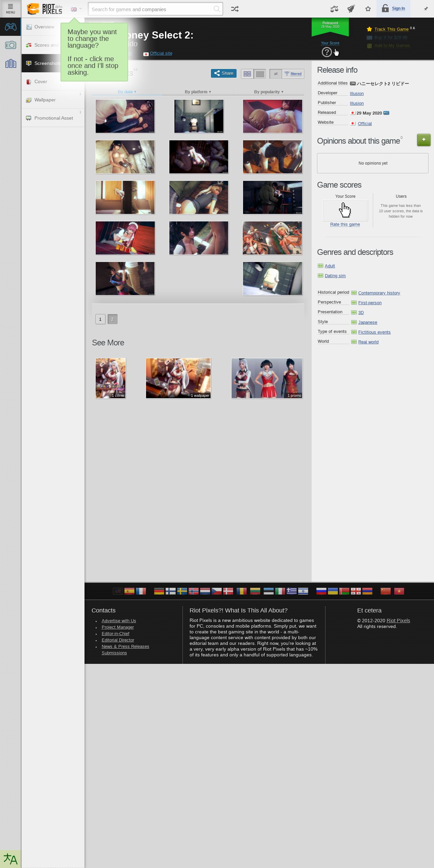The width and height of the screenshot is (434, 868).
Task: Open First-person perspective link
Action: pyautogui.click(x=370, y=303)
